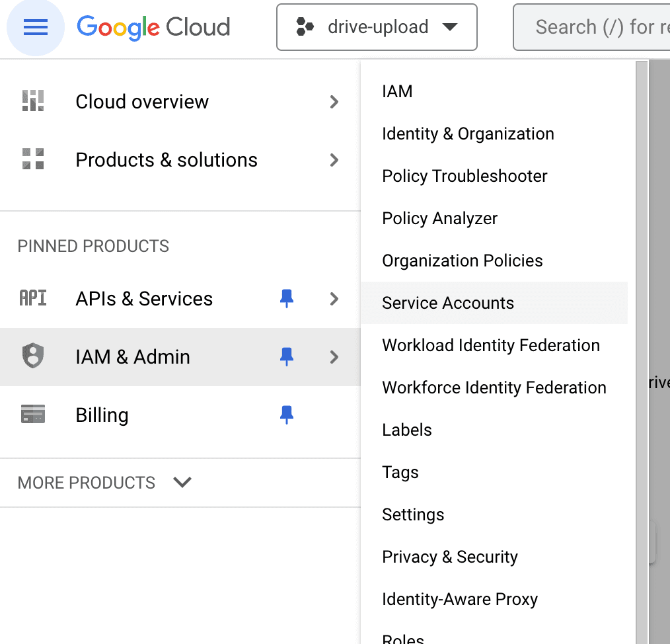Viewport: 670px width, 644px height.
Task: Unpin APIs & Services pin icon
Action: click(287, 298)
